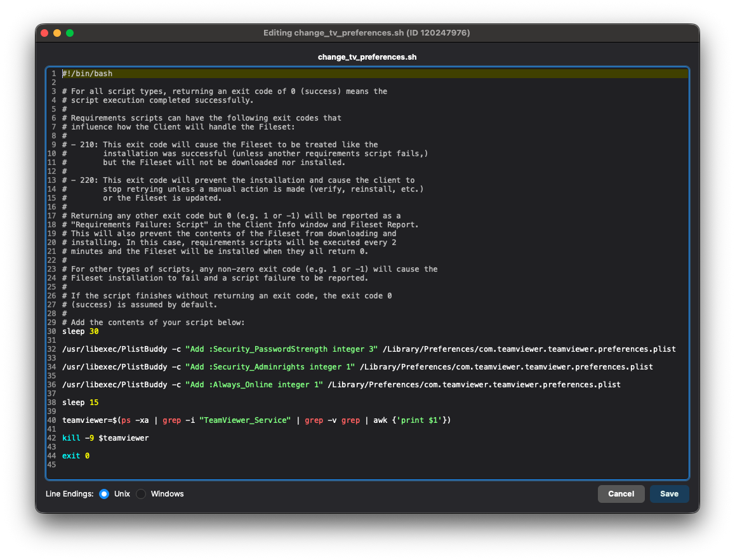
Task: Select Unix line endings
Action: [104, 494]
